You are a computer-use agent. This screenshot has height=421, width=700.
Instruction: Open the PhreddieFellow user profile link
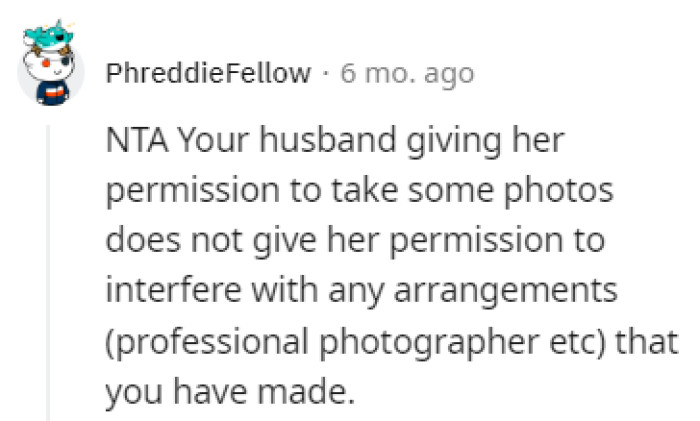tap(207, 73)
